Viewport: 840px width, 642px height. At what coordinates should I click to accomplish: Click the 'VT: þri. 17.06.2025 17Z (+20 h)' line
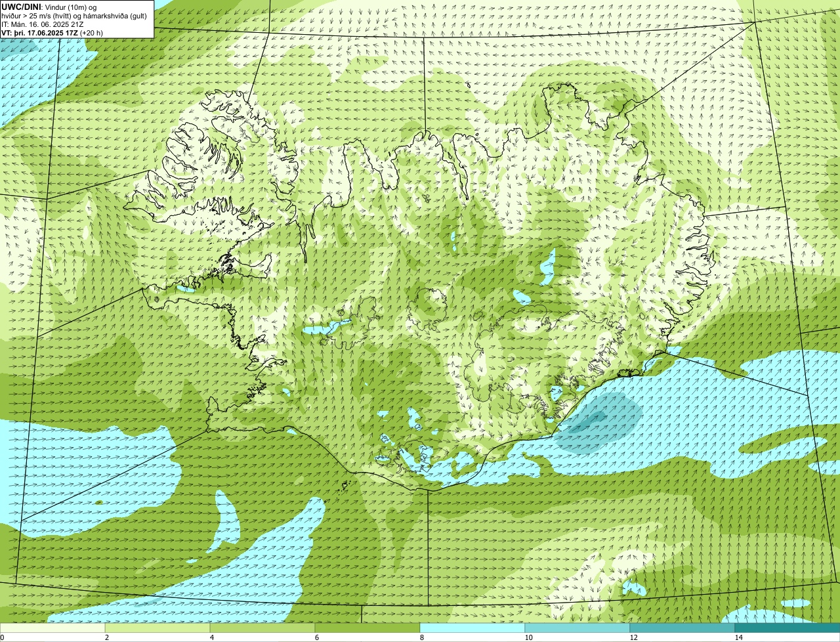(52, 32)
